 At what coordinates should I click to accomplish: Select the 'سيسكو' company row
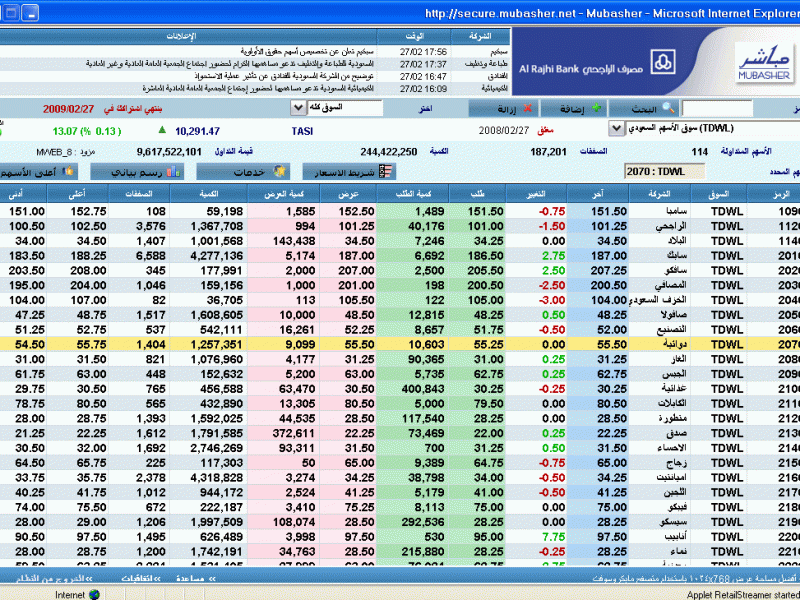click(400, 522)
